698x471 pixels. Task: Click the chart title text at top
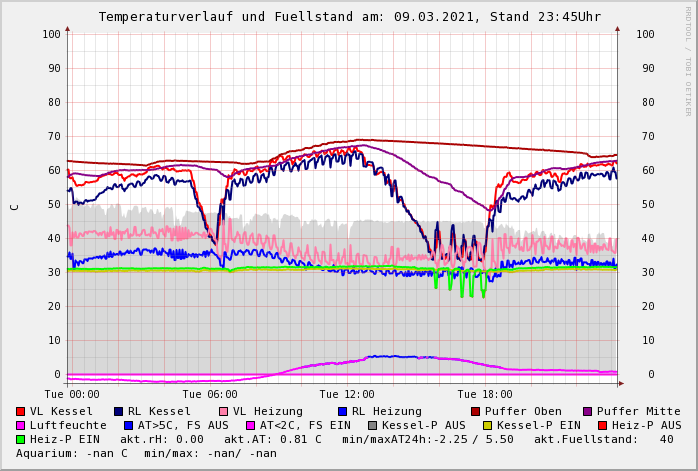pos(349,17)
